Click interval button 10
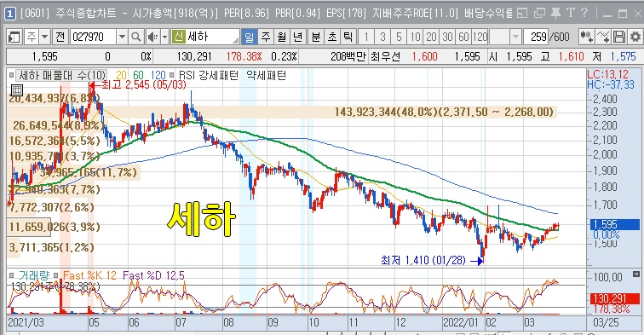 coord(415,37)
